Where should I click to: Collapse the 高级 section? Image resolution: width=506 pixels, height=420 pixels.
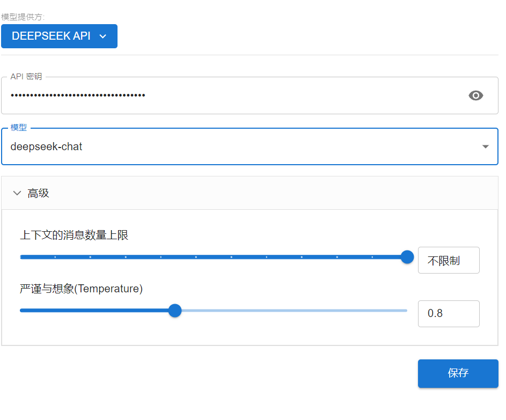[250, 193]
